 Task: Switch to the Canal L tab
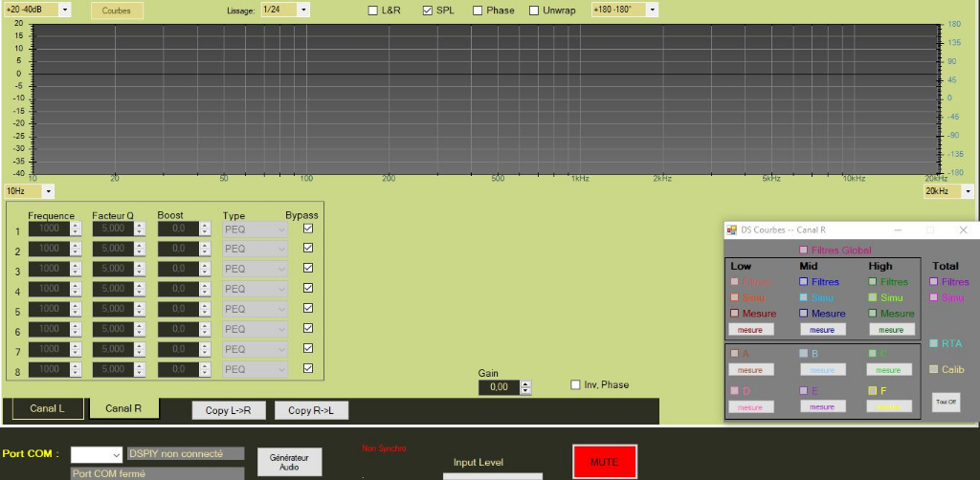(46, 408)
